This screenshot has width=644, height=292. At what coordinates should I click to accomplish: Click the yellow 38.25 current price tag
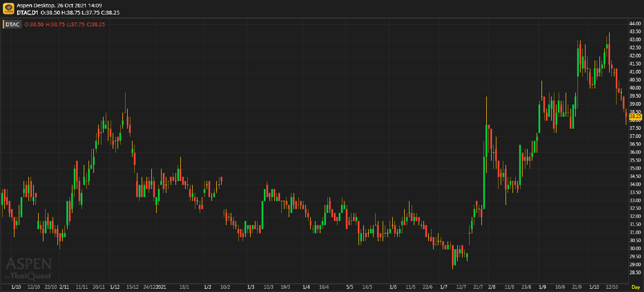(x=635, y=116)
